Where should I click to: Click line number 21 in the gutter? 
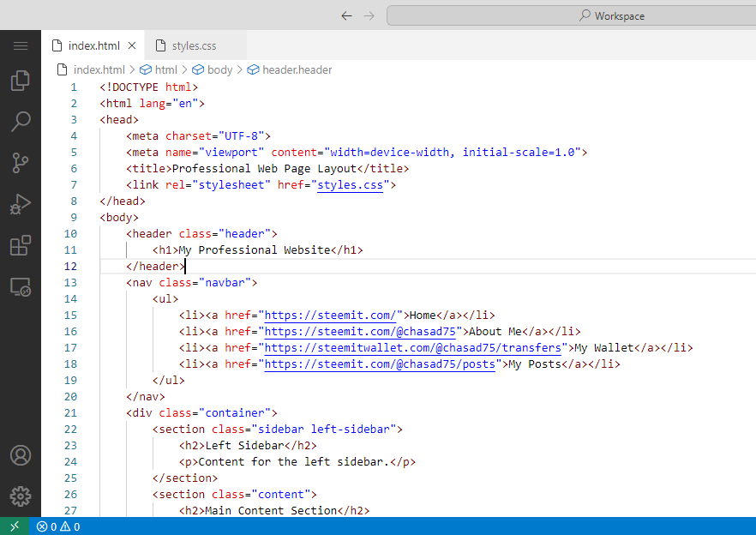click(x=70, y=413)
